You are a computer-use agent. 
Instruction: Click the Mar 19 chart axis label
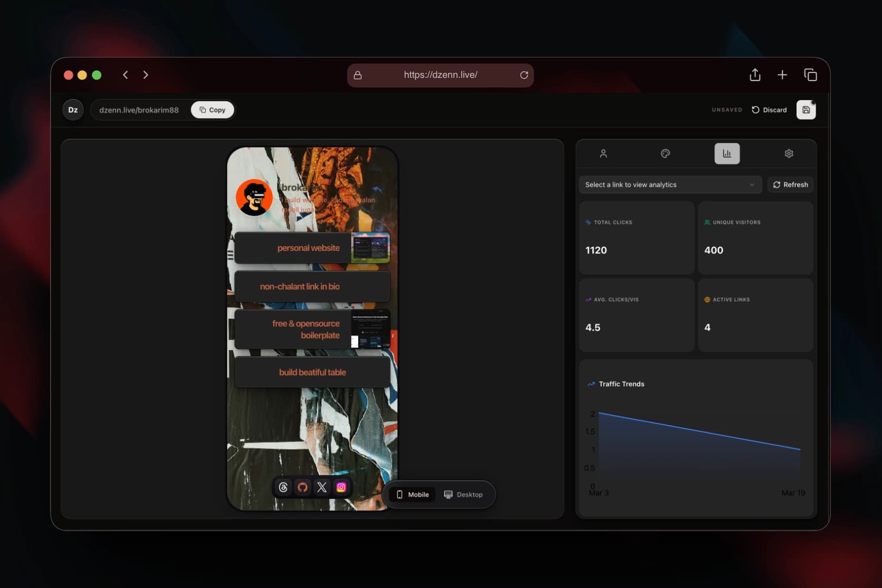[x=793, y=493]
